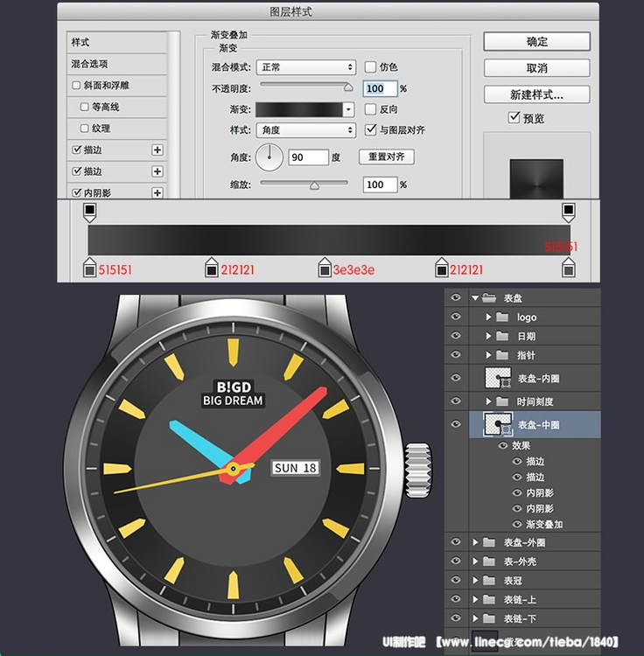This screenshot has width=644, height=656.
Task: Expand the logo group triangle
Action: point(488,318)
